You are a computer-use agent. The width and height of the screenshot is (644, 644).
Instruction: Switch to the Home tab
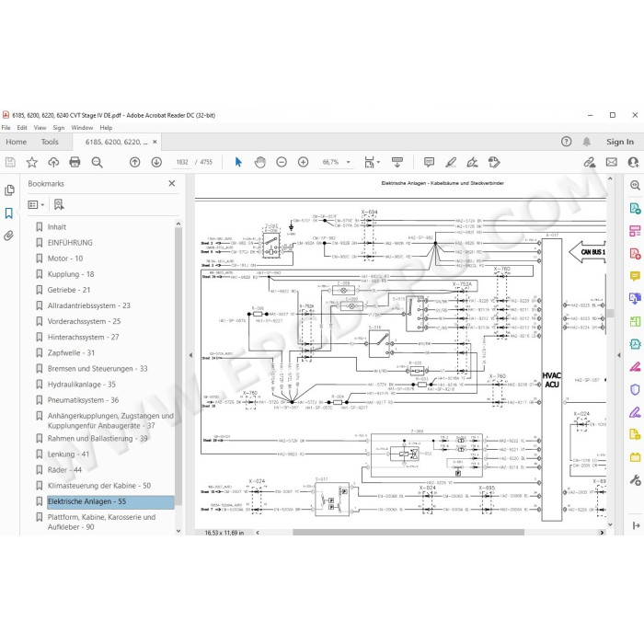[x=16, y=142]
